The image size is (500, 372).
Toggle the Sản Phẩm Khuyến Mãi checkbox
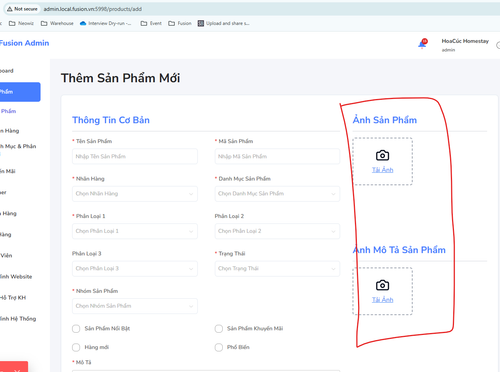coord(219,329)
